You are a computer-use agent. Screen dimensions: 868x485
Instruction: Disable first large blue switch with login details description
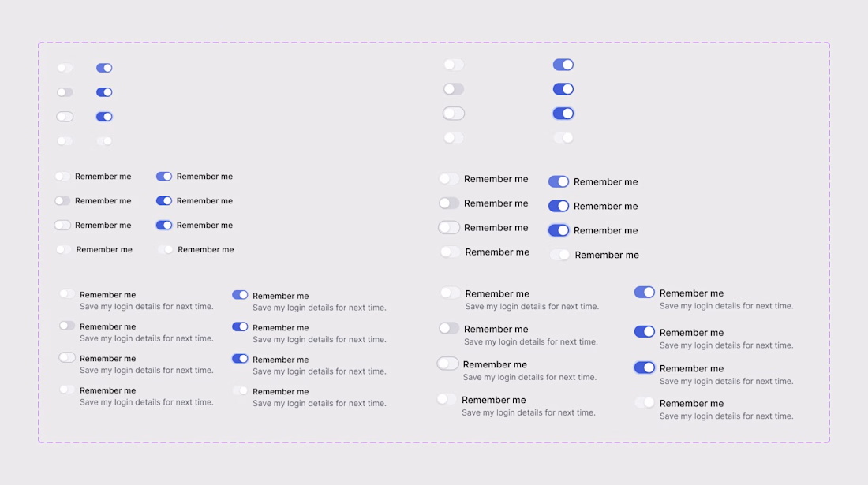click(x=645, y=293)
